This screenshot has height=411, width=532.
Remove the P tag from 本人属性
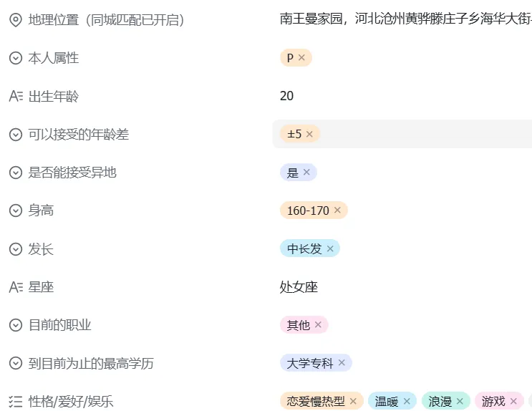pos(301,58)
